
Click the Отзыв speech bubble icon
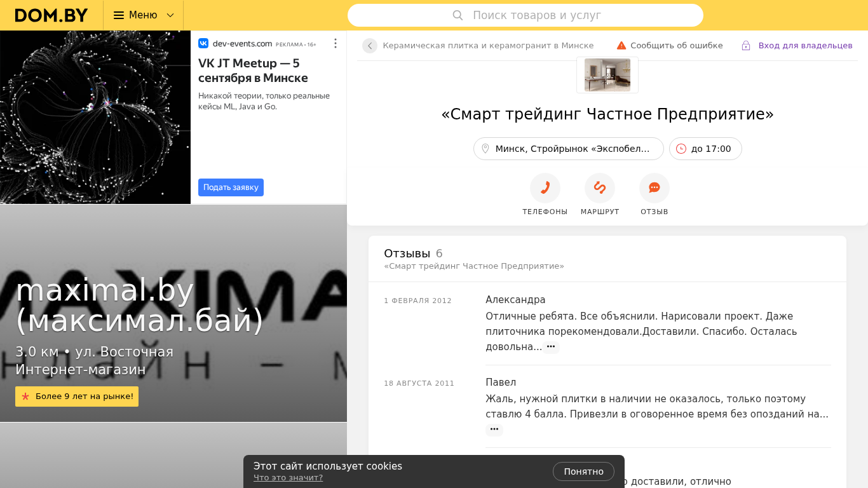pyautogui.click(x=654, y=188)
